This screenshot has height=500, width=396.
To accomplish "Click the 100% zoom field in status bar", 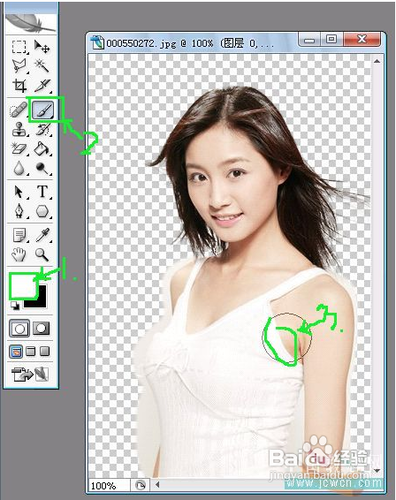I will click(109, 485).
